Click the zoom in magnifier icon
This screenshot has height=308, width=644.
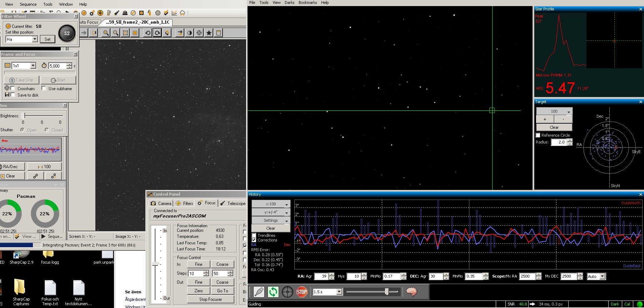(106, 33)
